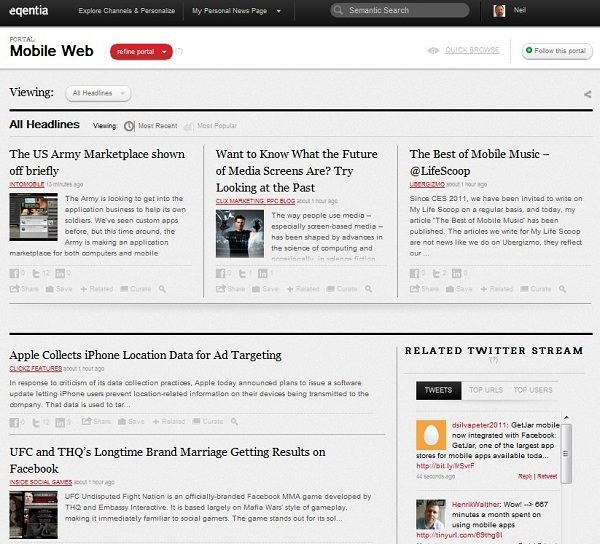The image size is (600, 544).
Task: Click search icon under Future of Media Screens article
Action: coord(368,289)
